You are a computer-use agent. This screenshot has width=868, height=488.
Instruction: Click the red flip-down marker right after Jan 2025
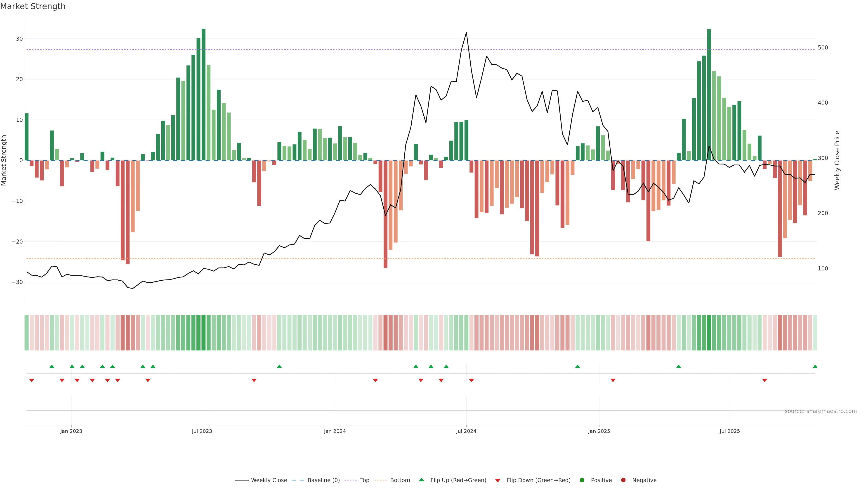click(613, 380)
